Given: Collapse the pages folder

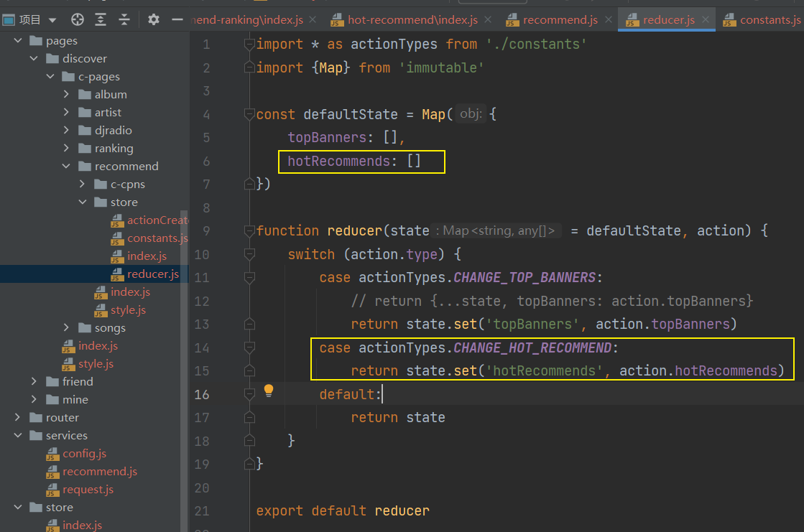Looking at the screenshot, I should tap(18, 40).
